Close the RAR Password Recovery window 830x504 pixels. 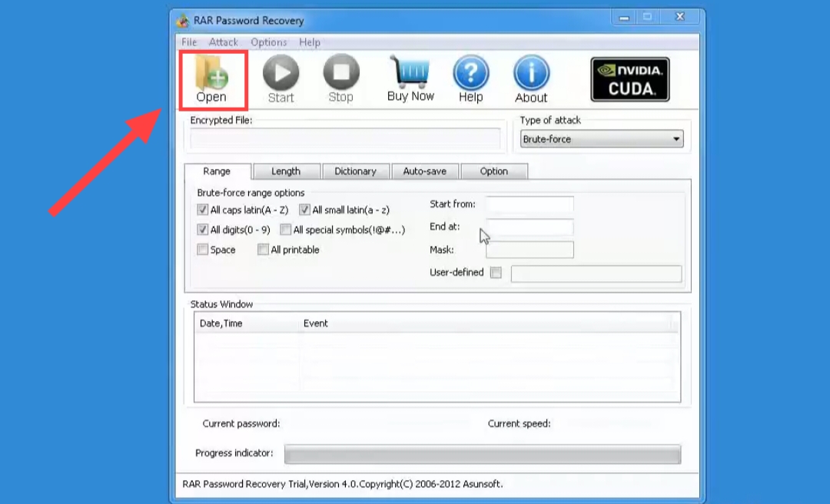coord(680,17)
